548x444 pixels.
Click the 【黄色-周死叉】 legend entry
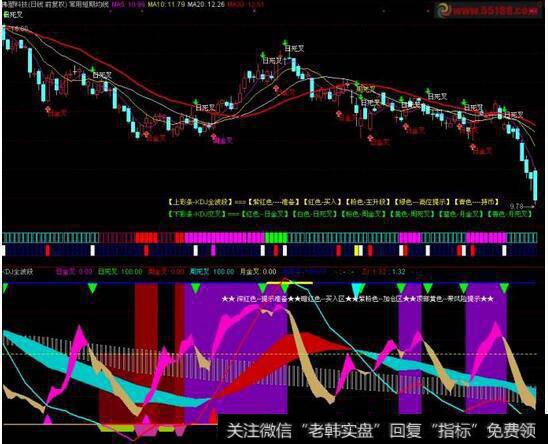pos(412,213)
